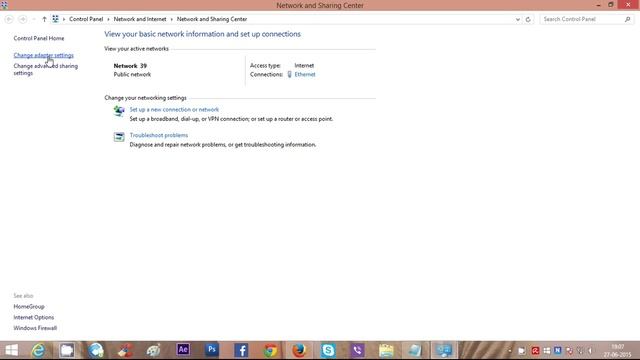The height and width of the screenshot is (360, 640).
Task: Open Photoshop from the taskbar
Action: tap(211, 349)
